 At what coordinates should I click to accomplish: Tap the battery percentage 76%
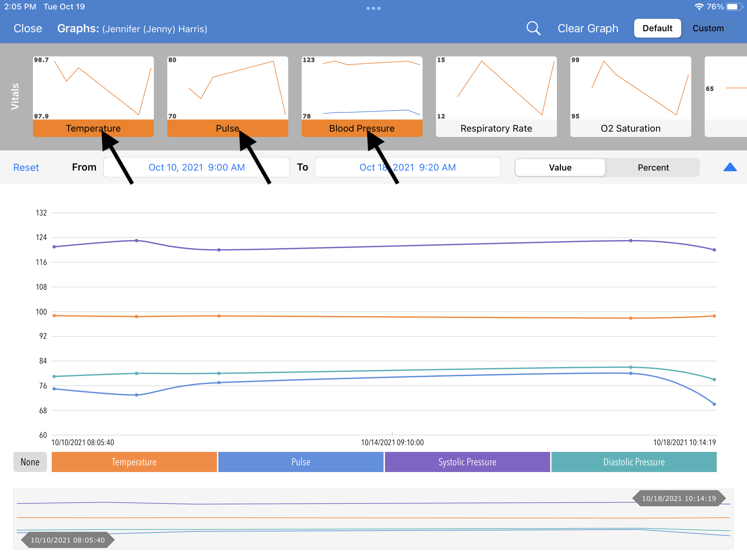pos(715,7)
